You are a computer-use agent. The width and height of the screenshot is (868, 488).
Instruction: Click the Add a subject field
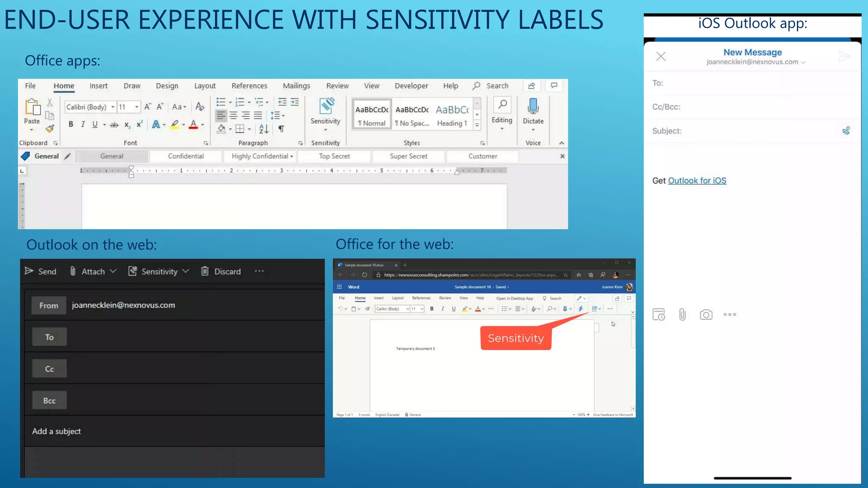pyautogui.click(x=174, y=431)
